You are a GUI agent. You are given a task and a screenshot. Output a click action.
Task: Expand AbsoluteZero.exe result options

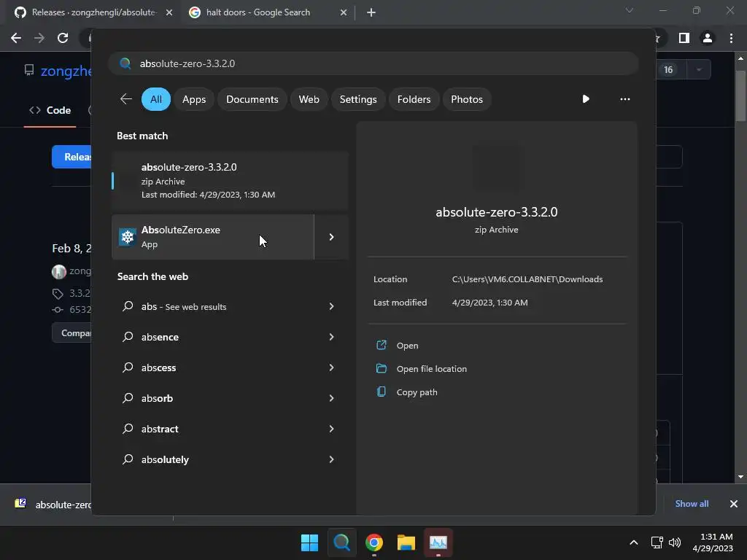click(x=332, y=237)
